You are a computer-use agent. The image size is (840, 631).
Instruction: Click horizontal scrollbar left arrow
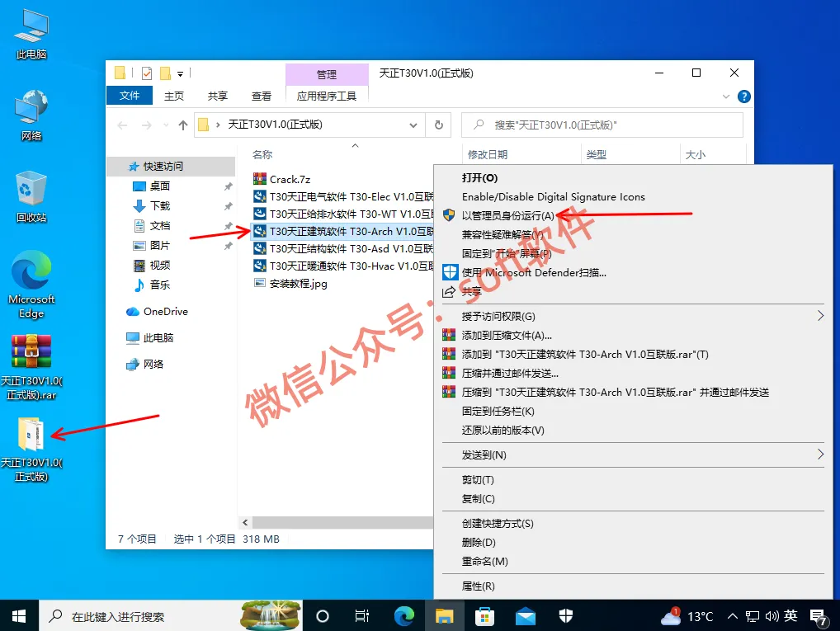[245, 522]
